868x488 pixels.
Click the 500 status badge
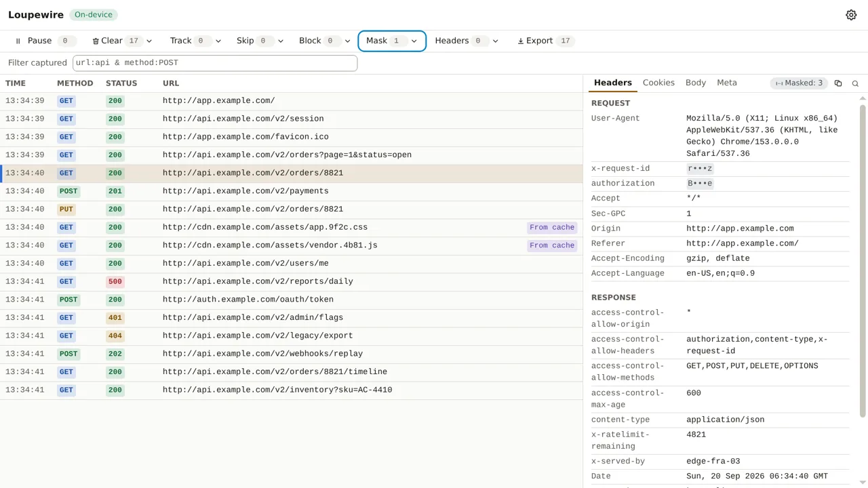point(115,282)
